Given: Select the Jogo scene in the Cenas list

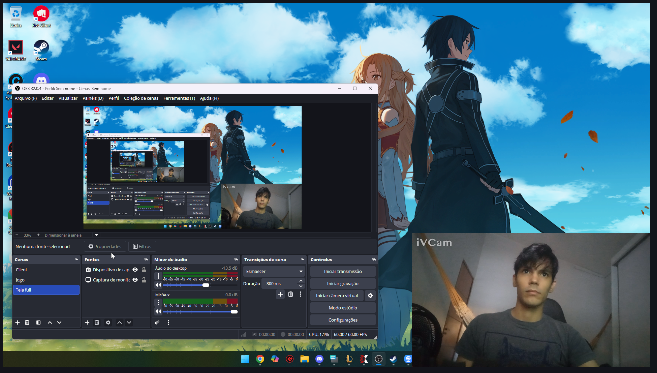Looking at the screenshot, I should pos(47,280).
